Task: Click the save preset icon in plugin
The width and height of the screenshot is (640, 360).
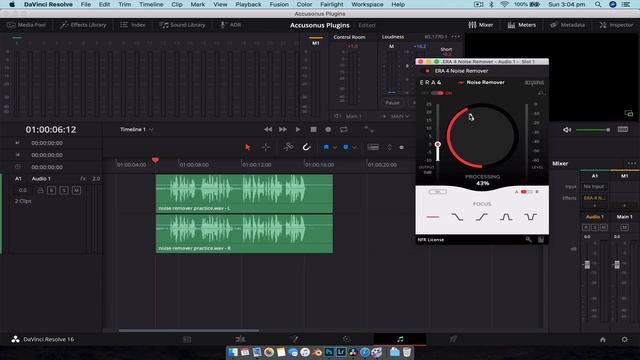Action: [541, 240]
